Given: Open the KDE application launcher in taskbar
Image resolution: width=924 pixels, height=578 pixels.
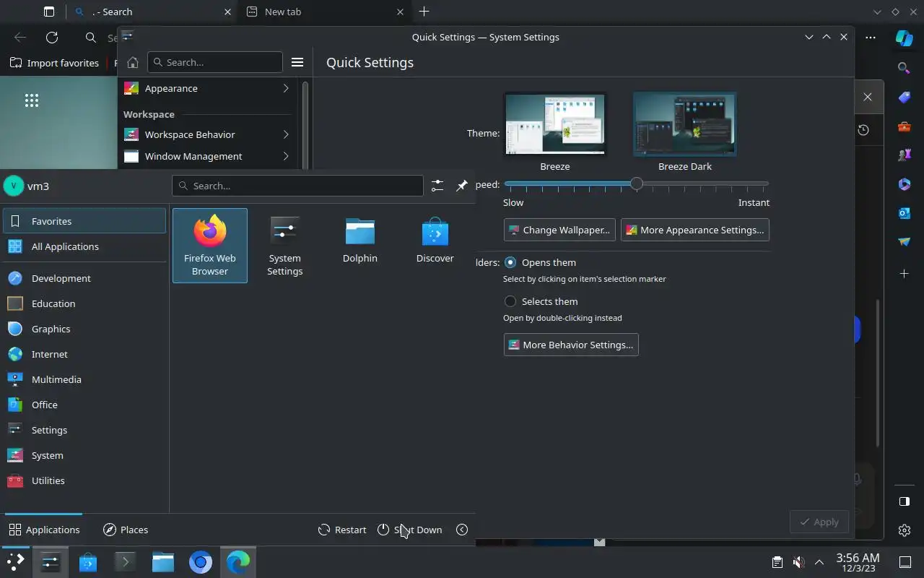Looking at the screenshot, I should (15, 561).
